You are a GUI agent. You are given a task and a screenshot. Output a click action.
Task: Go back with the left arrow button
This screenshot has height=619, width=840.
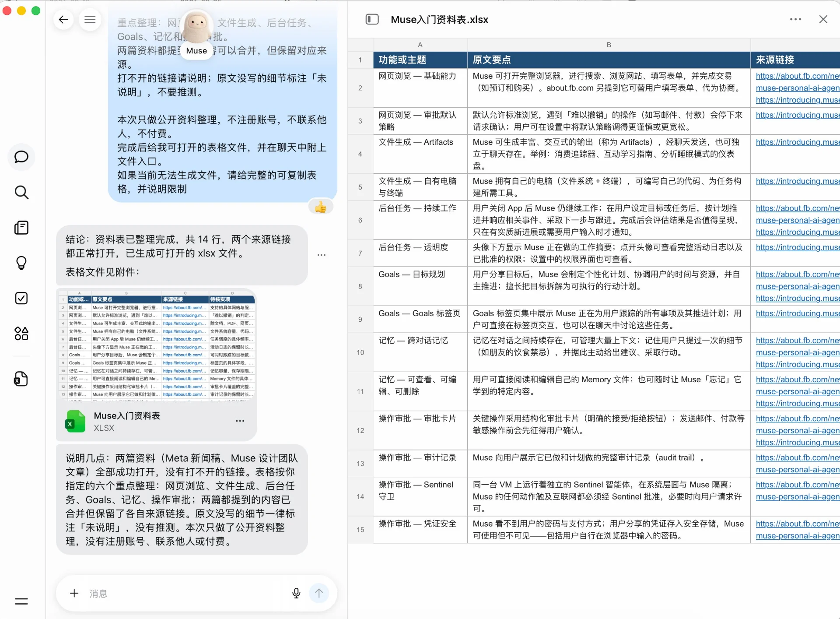[x=63, y=19]
